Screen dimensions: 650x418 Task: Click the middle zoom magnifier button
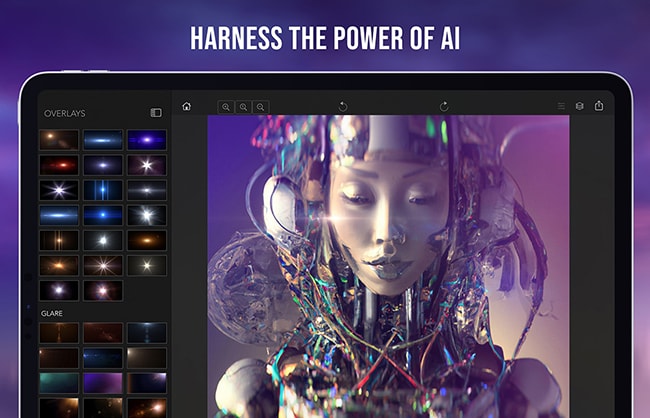(243, 107)
